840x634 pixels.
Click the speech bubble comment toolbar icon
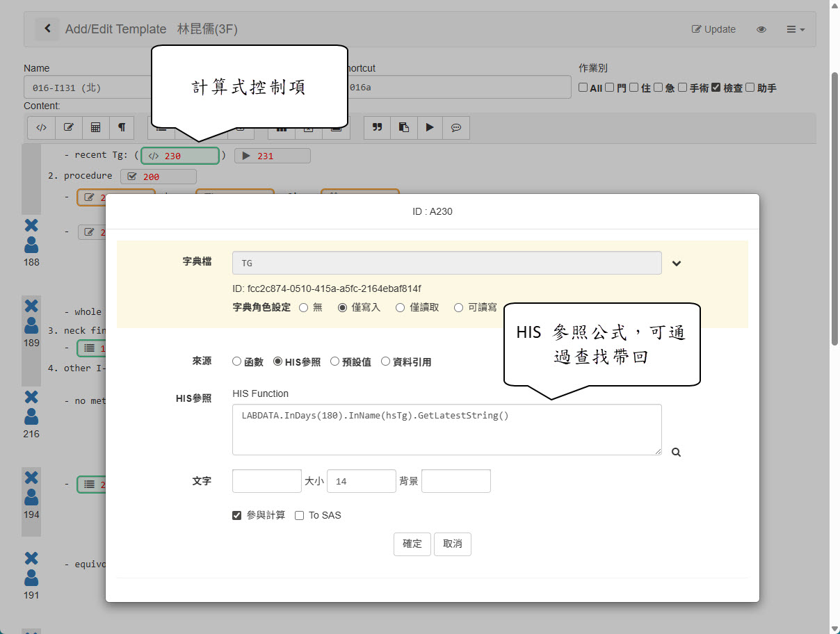(x=456, y=128)
